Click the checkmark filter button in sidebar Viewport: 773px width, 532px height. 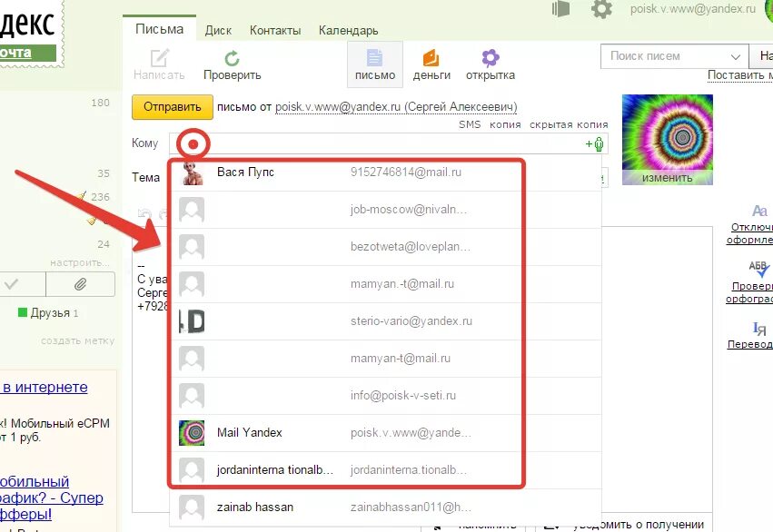(12, 284)
